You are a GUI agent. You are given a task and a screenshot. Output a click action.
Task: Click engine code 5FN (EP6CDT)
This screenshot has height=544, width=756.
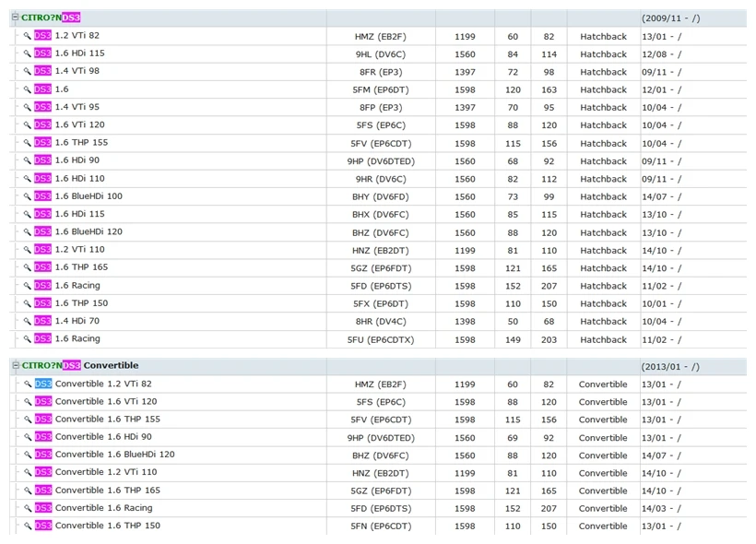coord(381,526)
